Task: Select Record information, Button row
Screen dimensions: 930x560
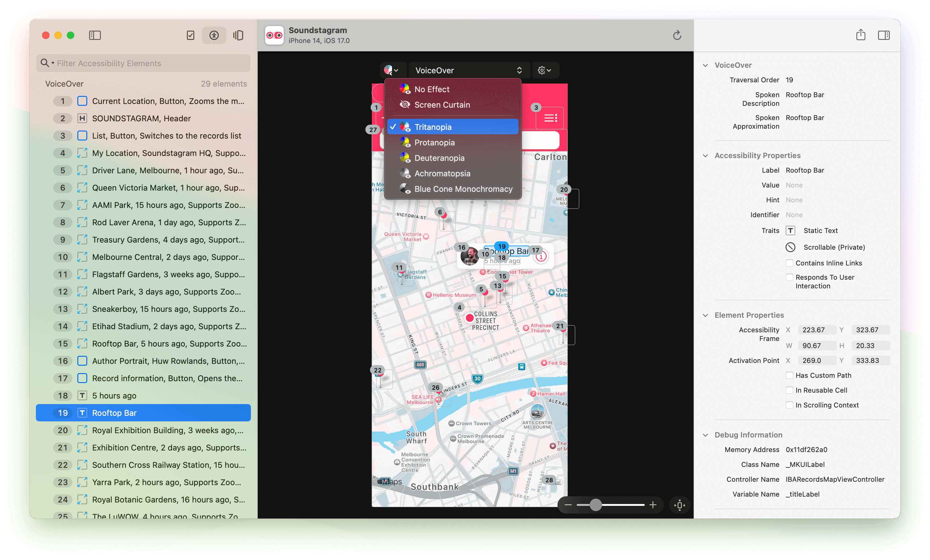Action: point(143,378)
